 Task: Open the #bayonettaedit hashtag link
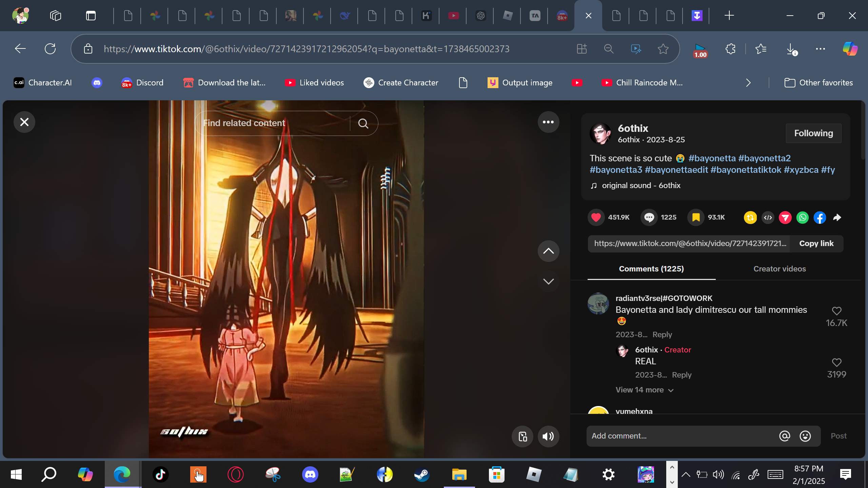pos(676,170)
